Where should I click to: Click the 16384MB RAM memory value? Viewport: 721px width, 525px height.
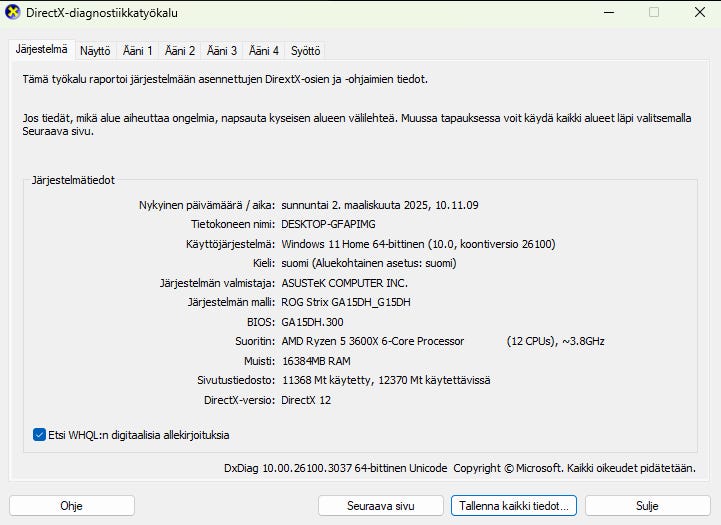coord(316,361)
